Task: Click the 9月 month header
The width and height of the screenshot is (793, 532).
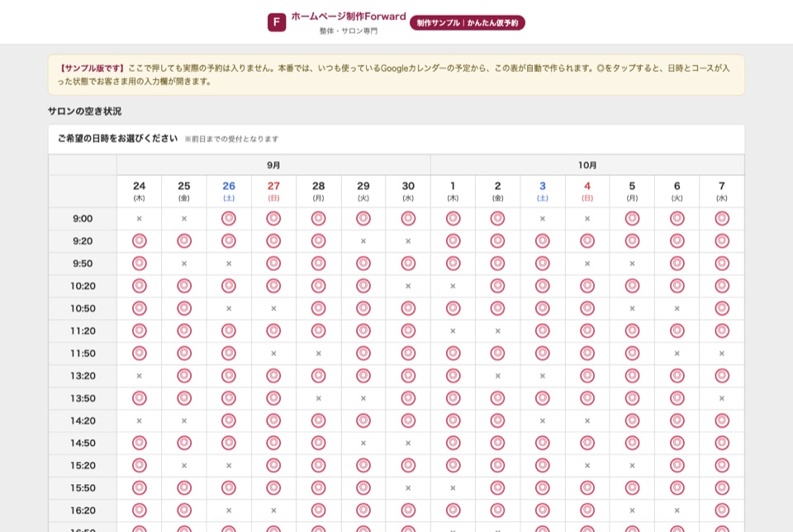Action: click(x=273, y=165)
